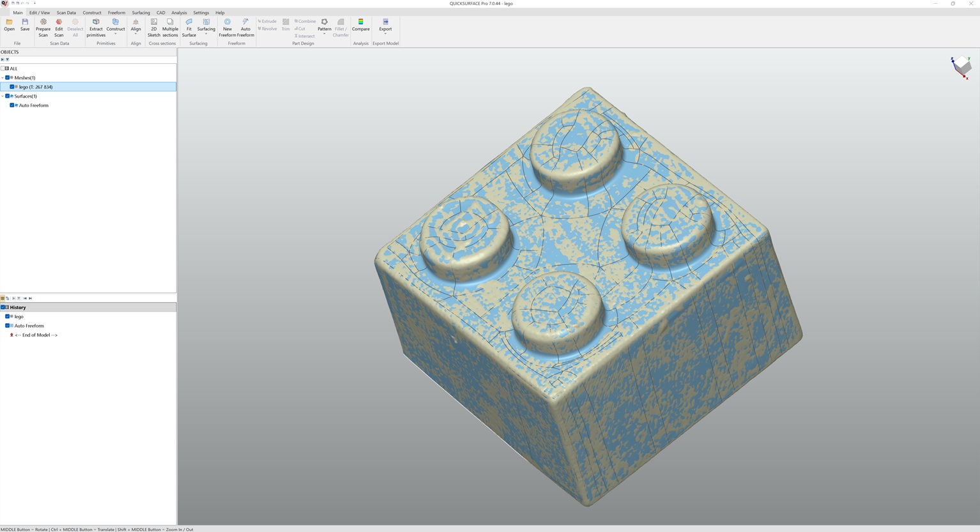Create a New Freeform surface
The height and width of the screenshot is (532, 980).
[227, 27]
